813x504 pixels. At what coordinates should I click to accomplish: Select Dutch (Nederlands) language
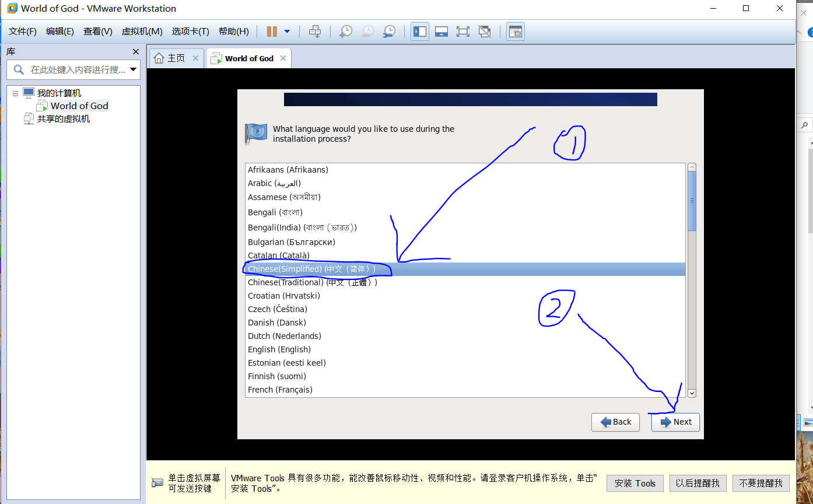[465, 336]
